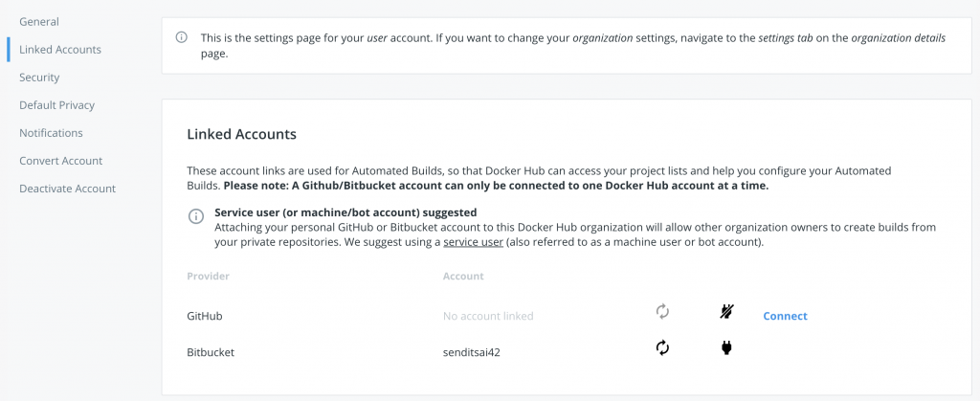Click the 'No account linked' text
Viewport: 980px width, 401px height.
pos(488,316)
